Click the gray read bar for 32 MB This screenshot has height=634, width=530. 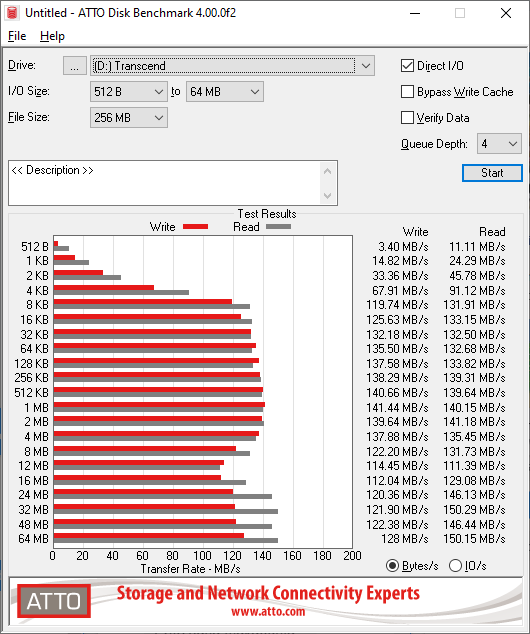pos(166,511)
